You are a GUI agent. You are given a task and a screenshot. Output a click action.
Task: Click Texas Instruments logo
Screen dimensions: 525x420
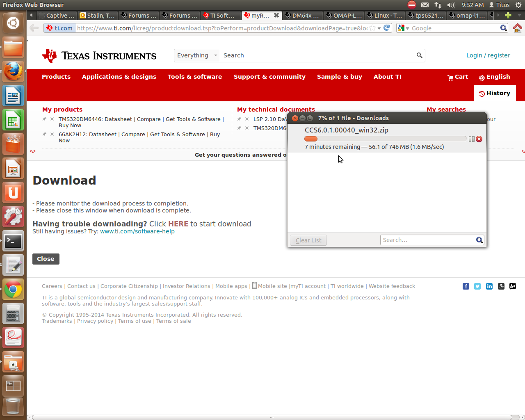[x=99, y=56]
